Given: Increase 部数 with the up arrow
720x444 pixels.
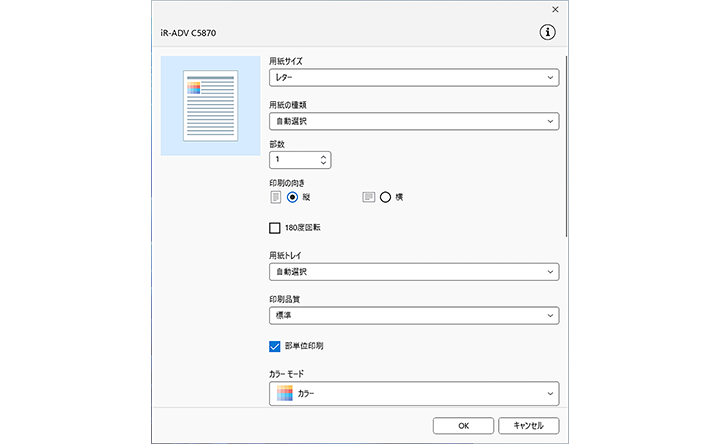Looking at the screenshot, I should coord(322,155).
